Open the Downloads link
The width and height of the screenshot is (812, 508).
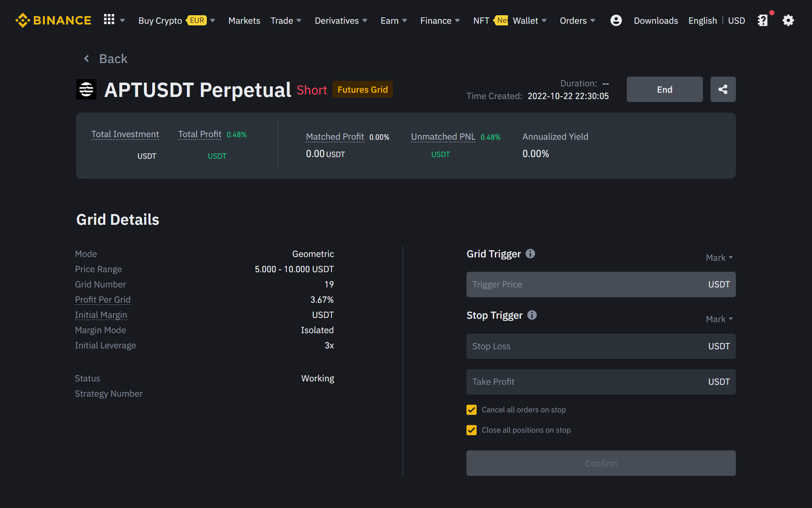[x=656, y=21]
